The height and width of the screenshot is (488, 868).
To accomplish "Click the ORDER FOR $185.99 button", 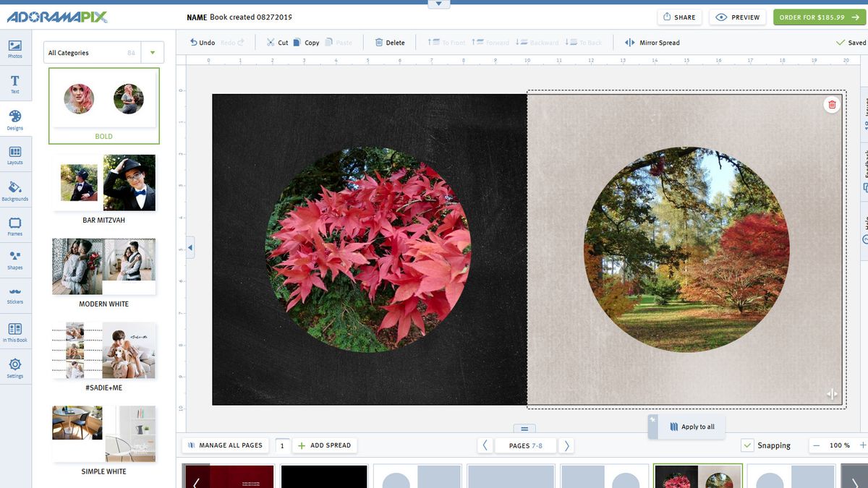I will (x=818, y=16).
